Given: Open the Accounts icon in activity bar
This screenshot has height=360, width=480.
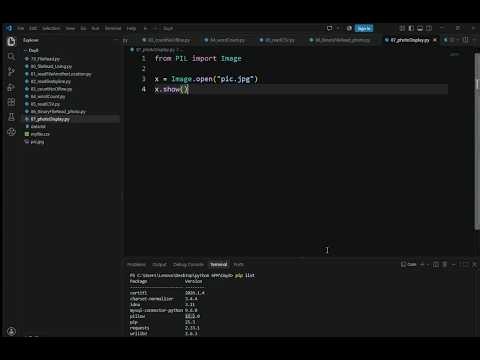Looking at the screenshot, I should [11, 331].
